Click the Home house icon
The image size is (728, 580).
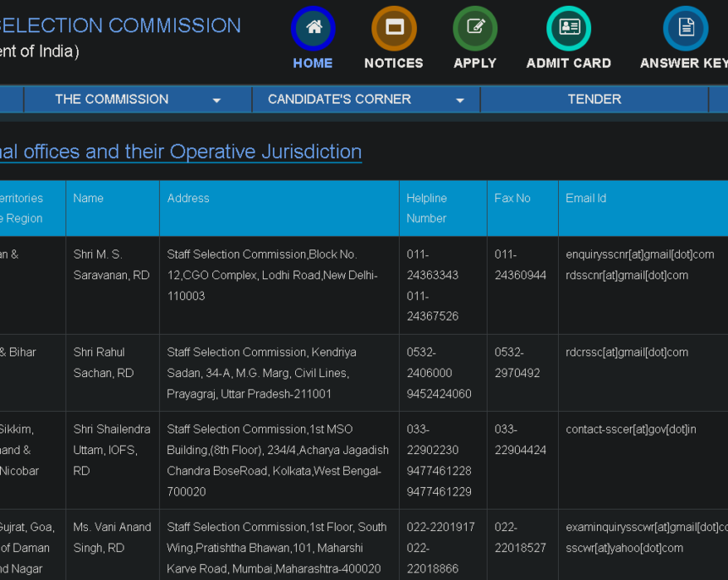click(313, 28)
